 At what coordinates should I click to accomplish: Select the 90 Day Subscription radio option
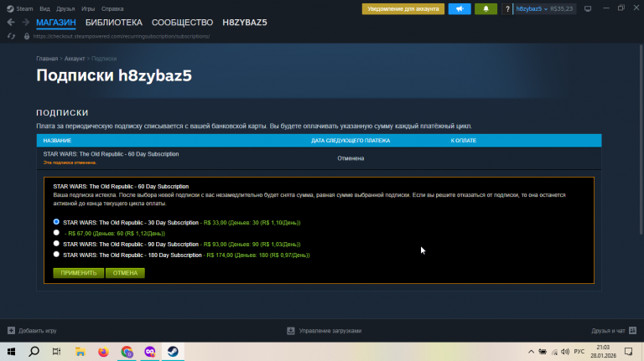tap(56, 244)
